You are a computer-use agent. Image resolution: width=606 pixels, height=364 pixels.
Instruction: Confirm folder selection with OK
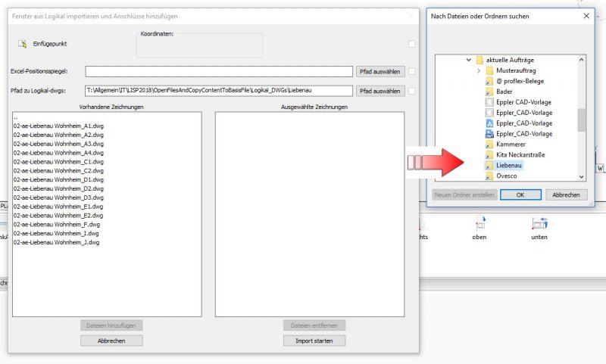[520, 195]
